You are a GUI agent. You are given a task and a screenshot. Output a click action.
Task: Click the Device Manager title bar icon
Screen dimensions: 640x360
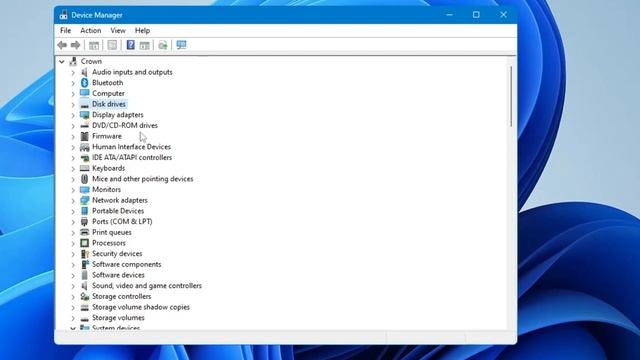click(x=63, y=15)
